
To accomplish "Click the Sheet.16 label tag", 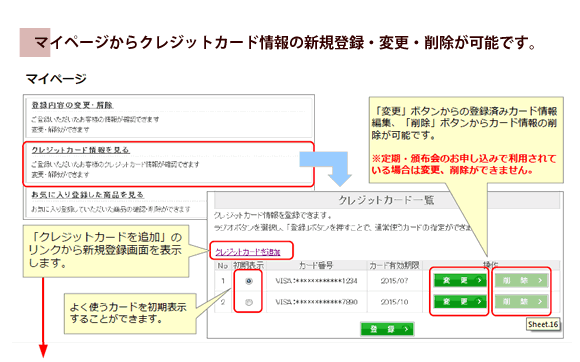I will (543, 324).
